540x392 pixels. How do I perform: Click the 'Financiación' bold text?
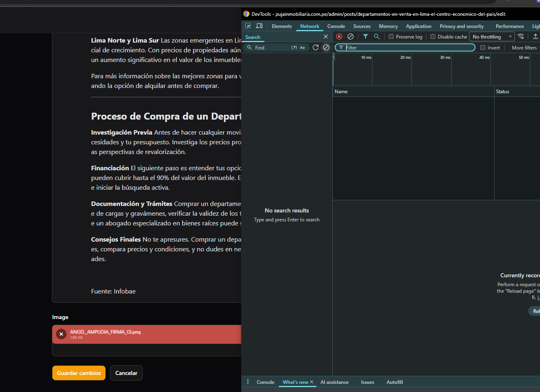point(110,168)
